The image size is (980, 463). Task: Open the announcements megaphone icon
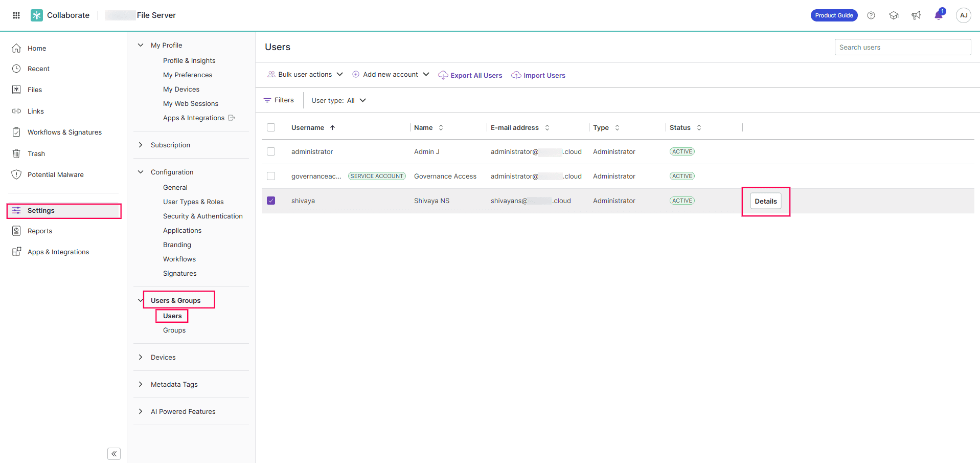[x=916, y=15]
